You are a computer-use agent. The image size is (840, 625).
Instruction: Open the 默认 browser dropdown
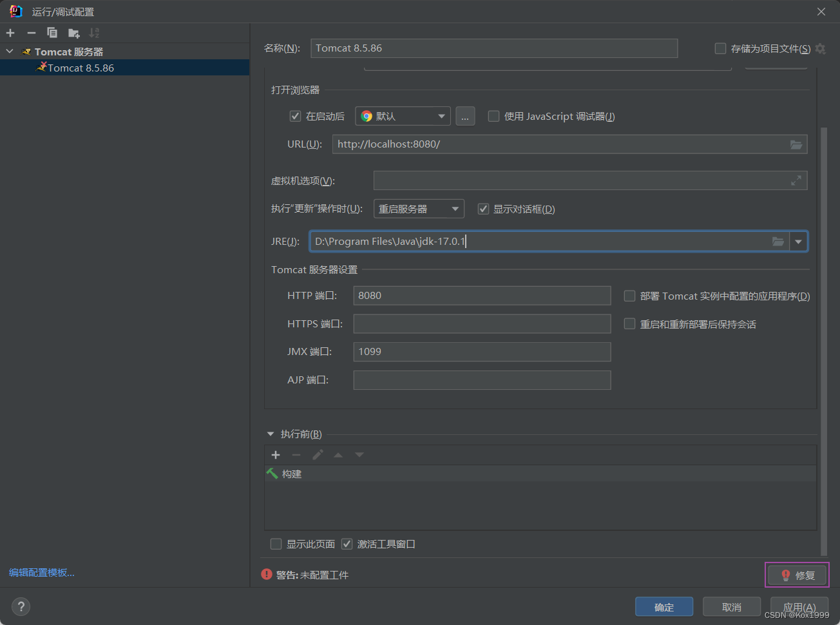pyautogui.click(x=403, y=116)
